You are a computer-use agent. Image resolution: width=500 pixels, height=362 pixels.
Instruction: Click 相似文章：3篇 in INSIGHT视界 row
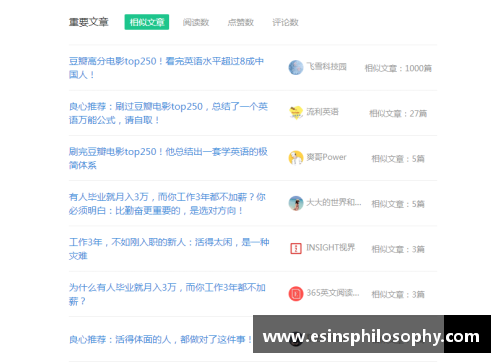coord(398,249)
